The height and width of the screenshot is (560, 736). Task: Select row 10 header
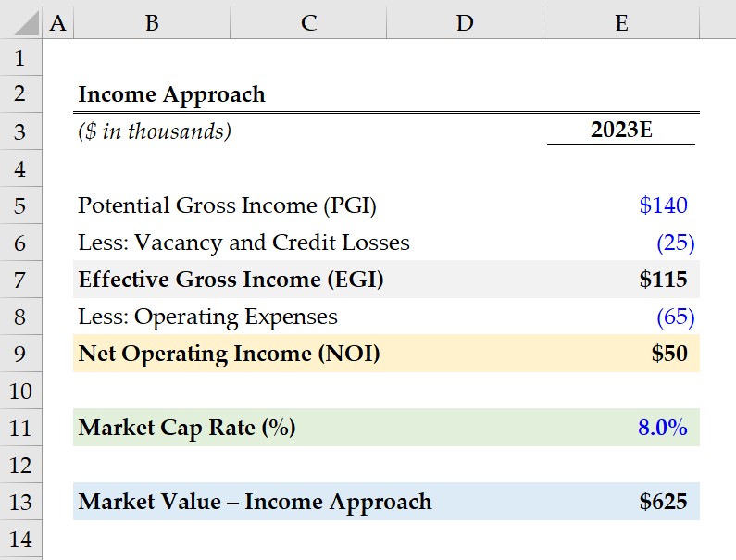coord(20,391)
